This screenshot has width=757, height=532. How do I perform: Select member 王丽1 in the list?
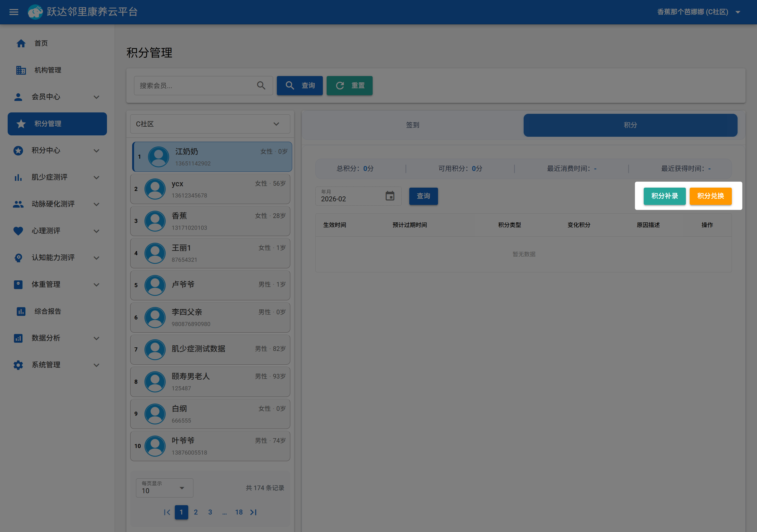click(210, 254)
